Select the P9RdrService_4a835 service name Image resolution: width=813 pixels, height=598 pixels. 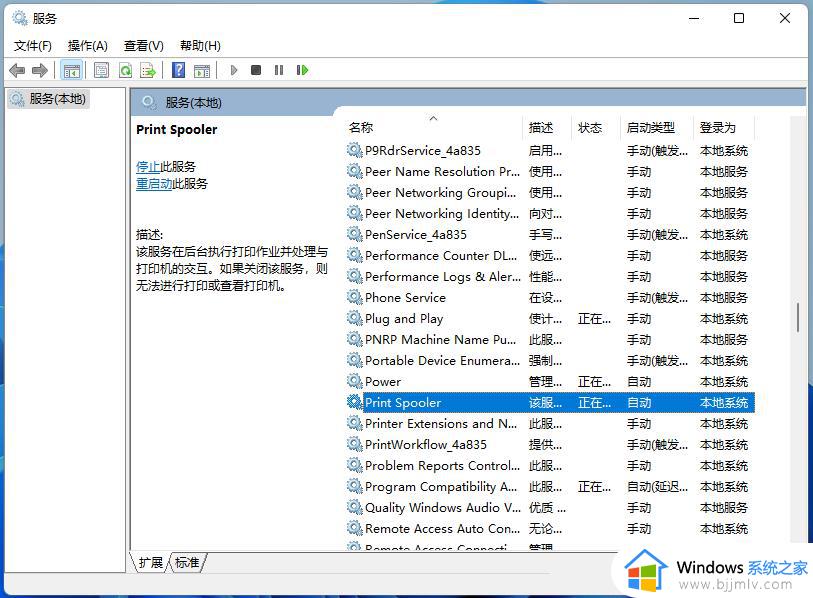coord(423,151)
